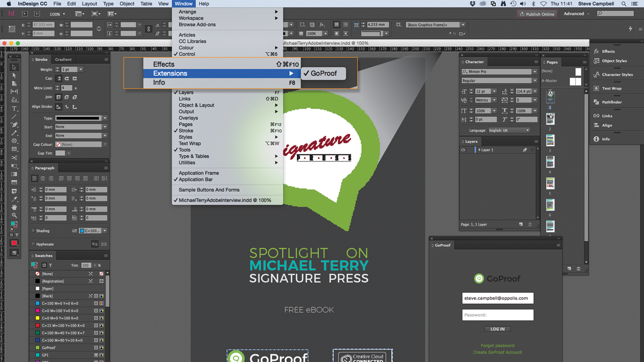
Task: Select the Hand tool
Action: tap(14, 207)
